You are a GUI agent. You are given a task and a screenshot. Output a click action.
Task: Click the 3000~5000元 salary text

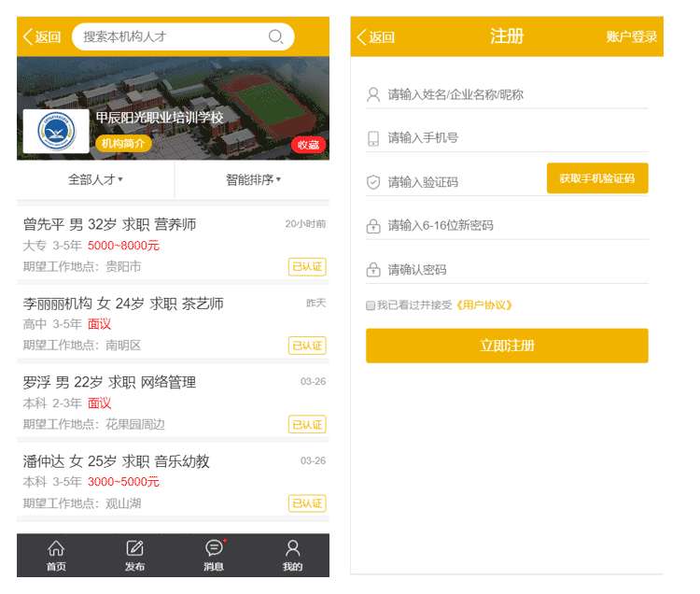pos(123,482)
